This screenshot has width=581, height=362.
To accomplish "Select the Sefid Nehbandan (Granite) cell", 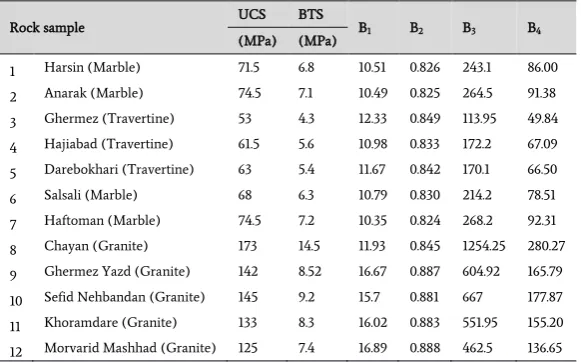I will click(x=124, y=297).
